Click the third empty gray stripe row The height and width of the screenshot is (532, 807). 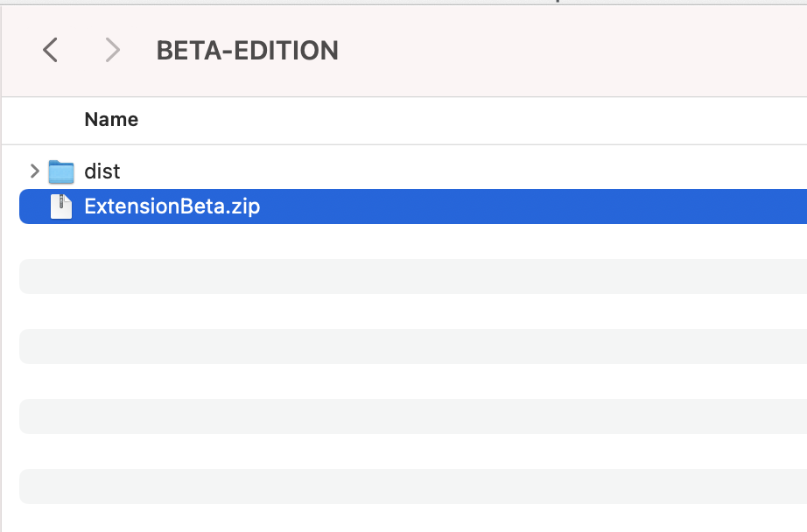413,416
